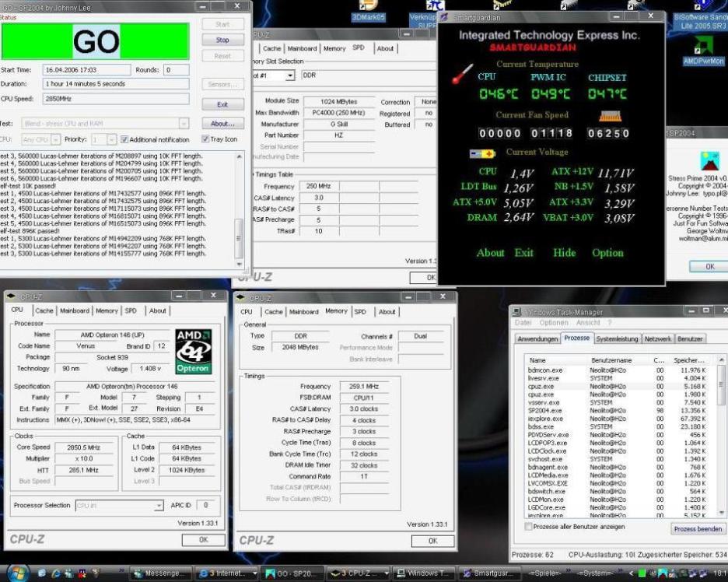Switch to Smartguardian taskbar button
The height and width of the screenshot is (582, 728).
(490, 573)
